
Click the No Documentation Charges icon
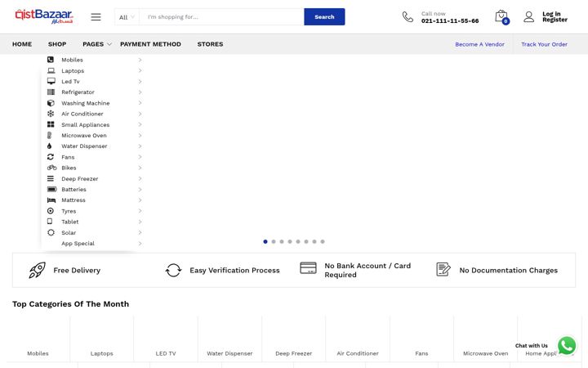[x=443, y=270]
